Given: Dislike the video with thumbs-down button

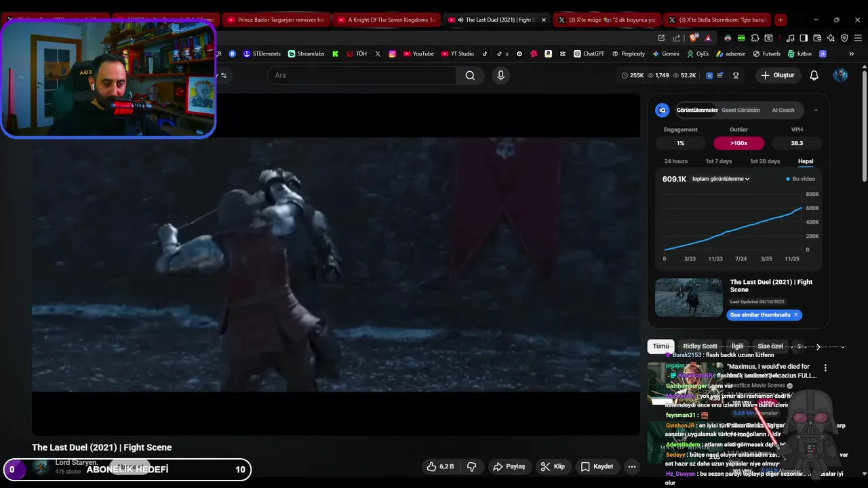Looking at the screenshot, I should [x=472, y=466].
